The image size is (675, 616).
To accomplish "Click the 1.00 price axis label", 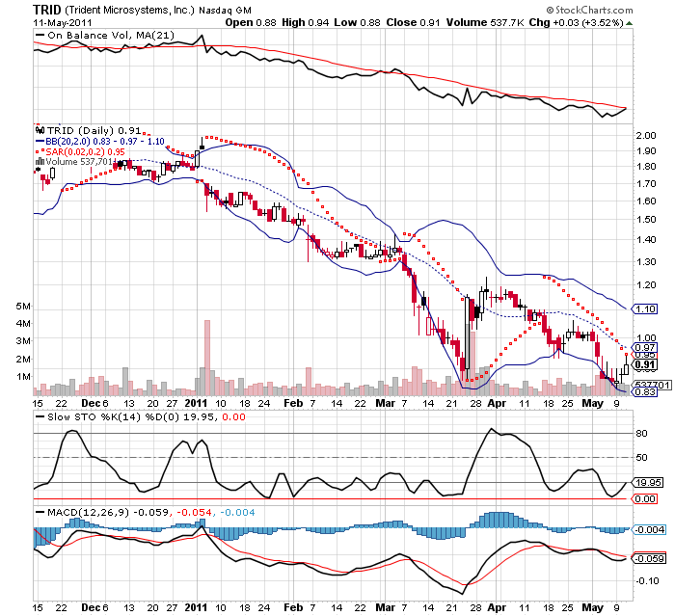I will pyautogui.click(x=646, y=338).
